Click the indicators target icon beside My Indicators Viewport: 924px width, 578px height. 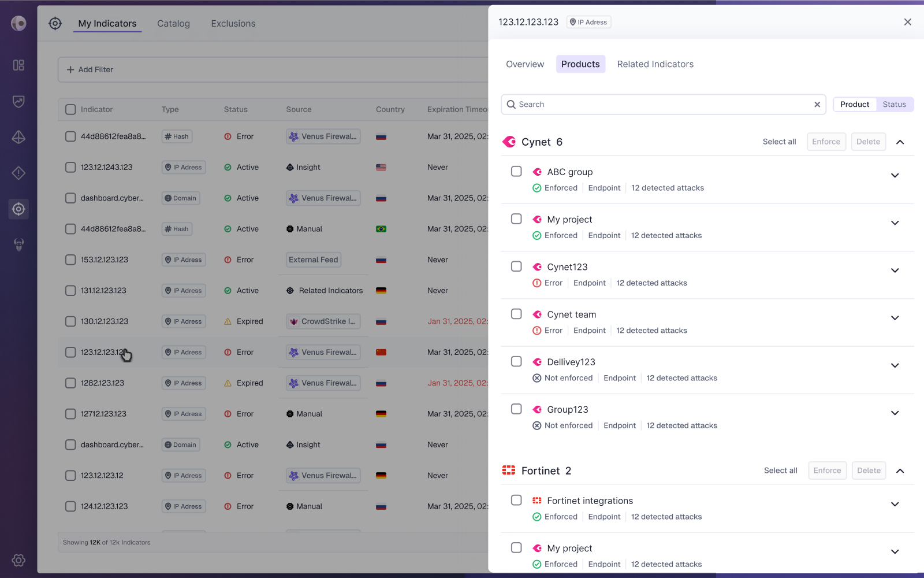(x=55, y=23)
